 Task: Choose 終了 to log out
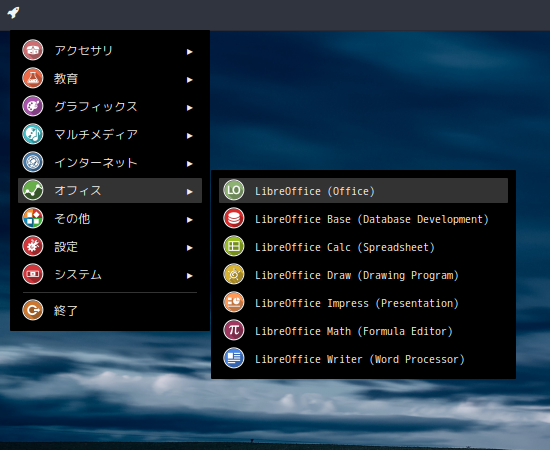coord(110,310)
